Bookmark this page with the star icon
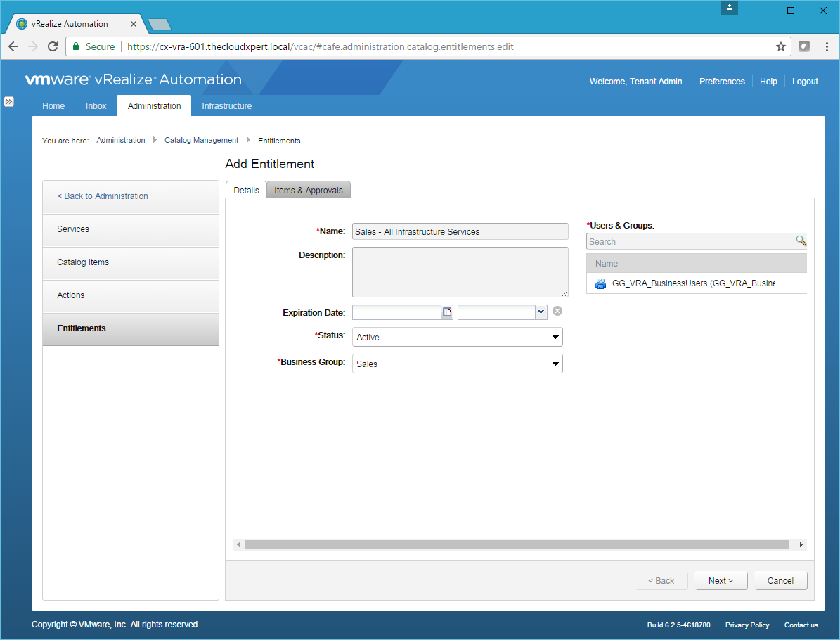 [x=780, y=46]
